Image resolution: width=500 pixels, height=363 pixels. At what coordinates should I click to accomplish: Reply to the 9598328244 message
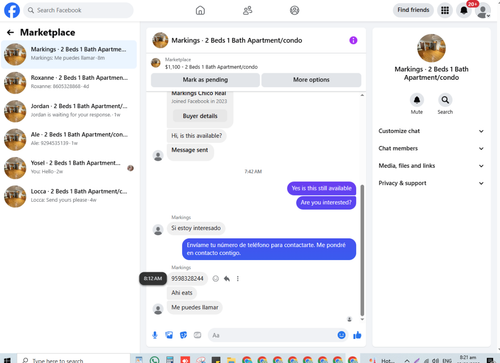(227, 279)
